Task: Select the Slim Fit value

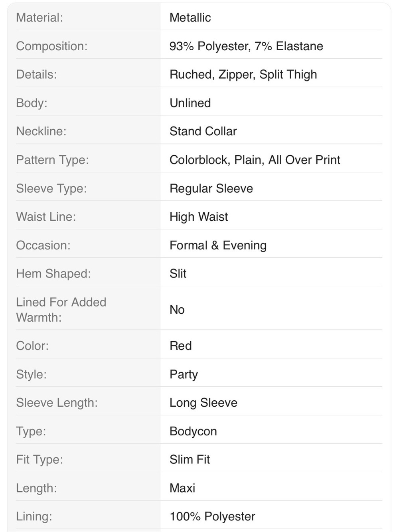Action: [x=190, y=460]
